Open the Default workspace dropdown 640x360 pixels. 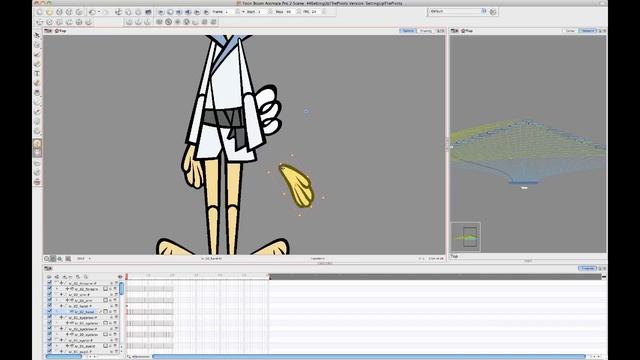[457, 11]
